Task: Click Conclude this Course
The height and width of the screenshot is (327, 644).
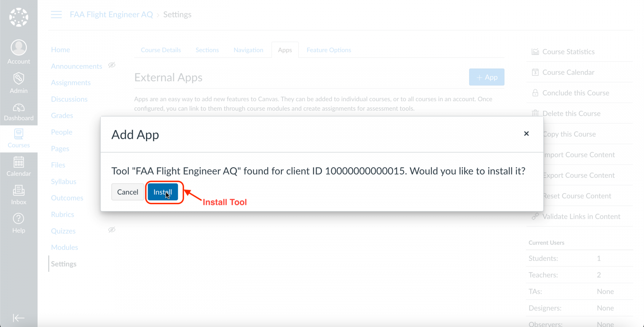Action: [576, 93]
